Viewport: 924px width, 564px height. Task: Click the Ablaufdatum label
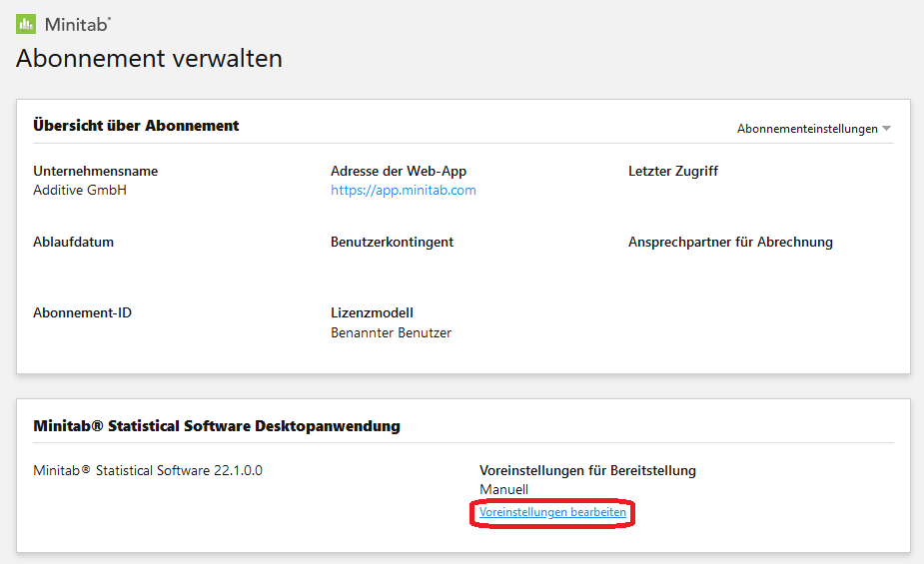tap(73, 242)
